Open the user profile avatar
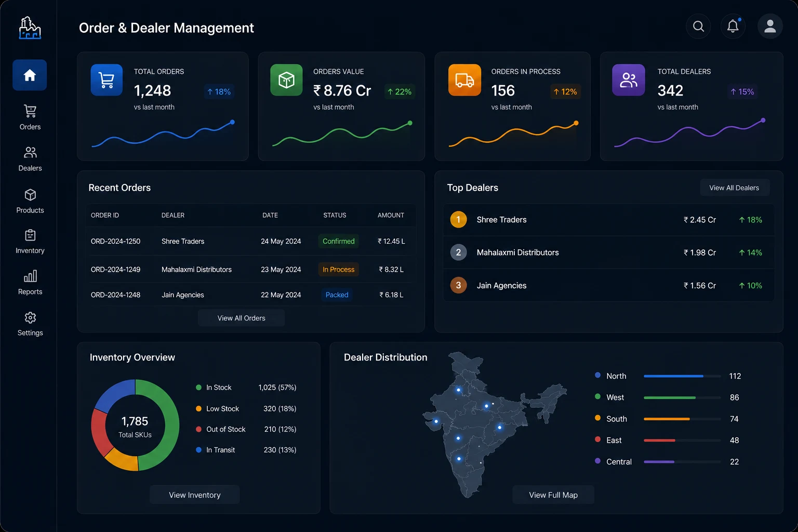 (770, 26)
